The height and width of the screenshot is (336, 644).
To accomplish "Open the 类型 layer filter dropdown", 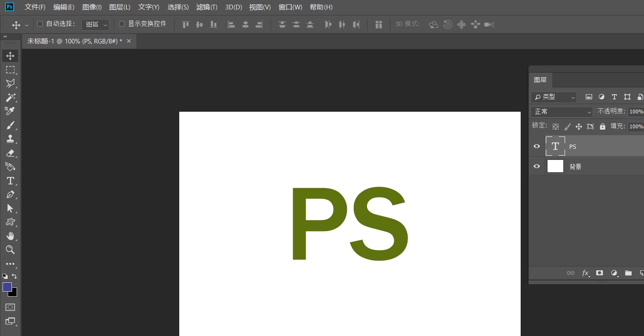I will pyautogui.click(x=554, y=97).
